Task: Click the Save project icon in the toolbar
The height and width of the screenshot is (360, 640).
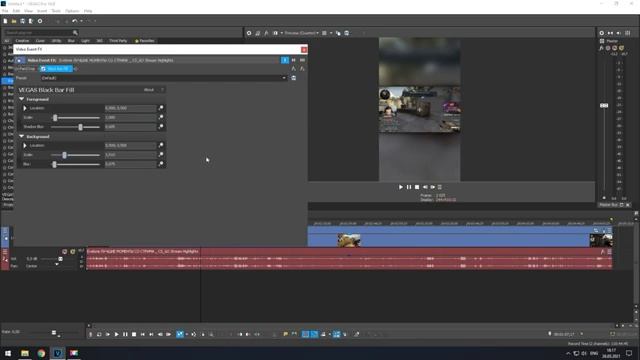Action: pos(22,21)
